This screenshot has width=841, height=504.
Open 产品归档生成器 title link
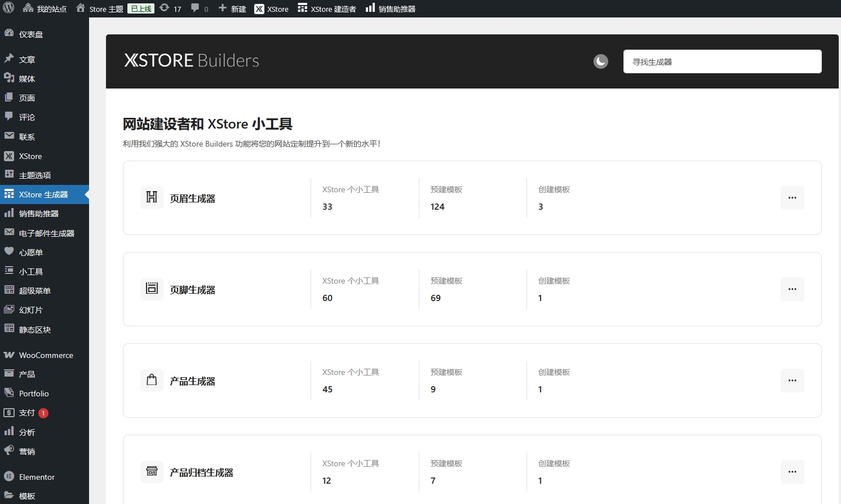202,472
